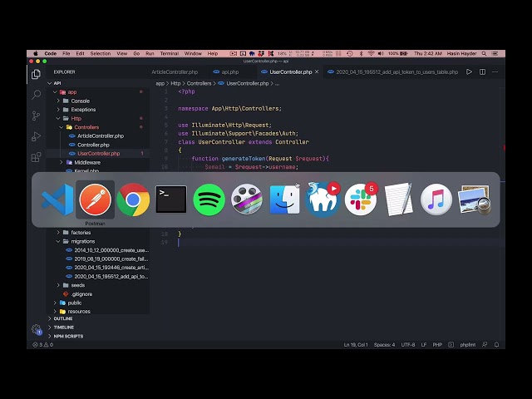This screenshot has width=532, height=399.
Task: Split the editor to the right
Action: (x=482, y=72)
